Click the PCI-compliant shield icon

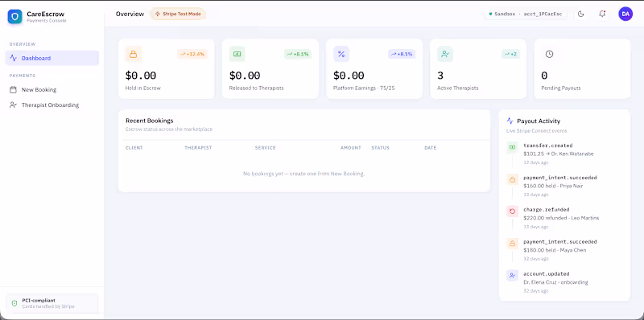tap(14, 304)
